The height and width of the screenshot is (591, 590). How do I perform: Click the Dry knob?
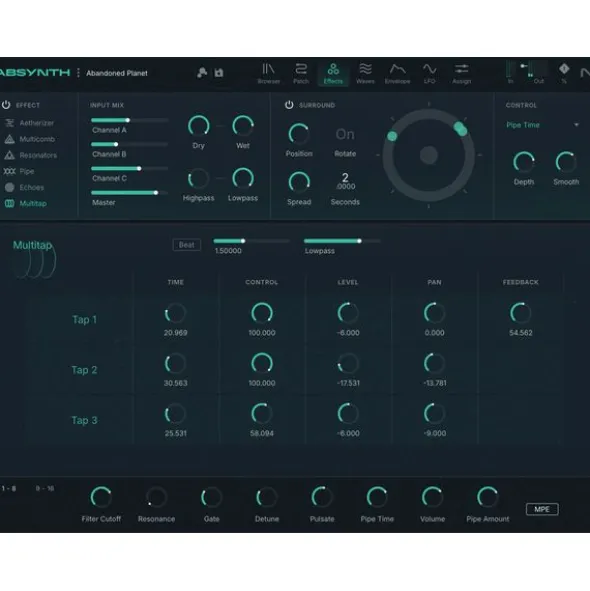[199, 126]
